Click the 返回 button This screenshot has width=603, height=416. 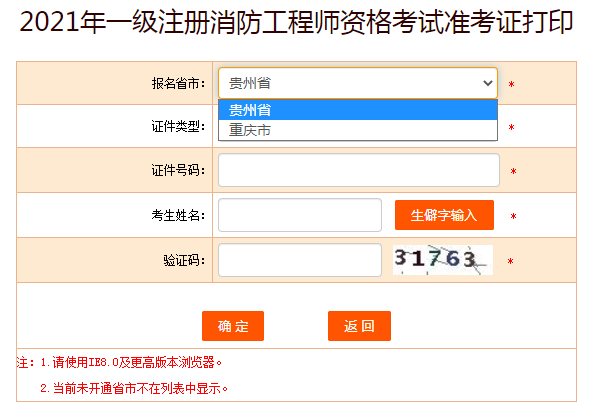pyautogui.click(x=359, y=326)
